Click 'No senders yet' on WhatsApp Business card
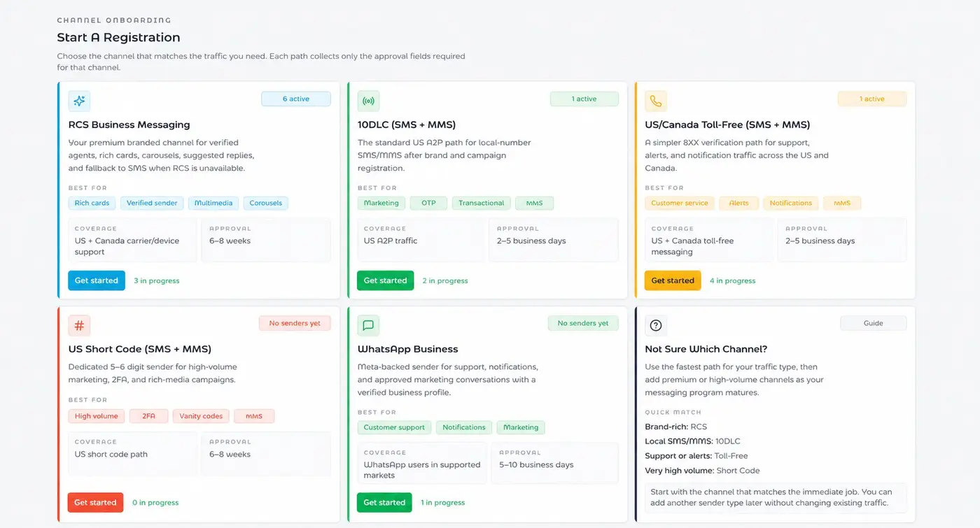The width and height of the screenshot is (980, 528). (x=583, y=323)
